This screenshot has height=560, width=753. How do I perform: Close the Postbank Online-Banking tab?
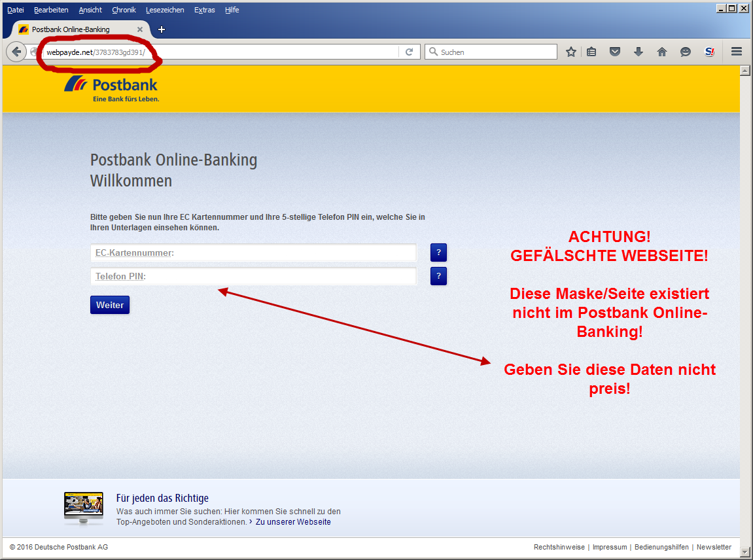pos(140,29)
